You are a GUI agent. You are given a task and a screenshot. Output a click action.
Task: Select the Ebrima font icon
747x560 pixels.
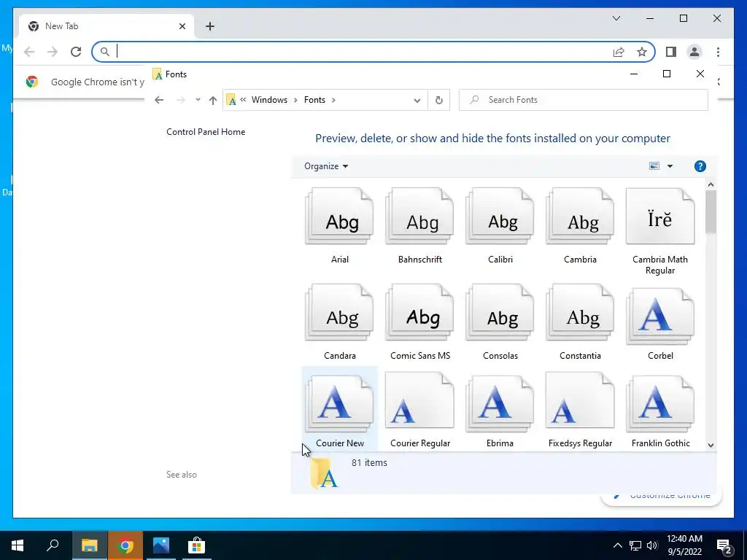500,402
